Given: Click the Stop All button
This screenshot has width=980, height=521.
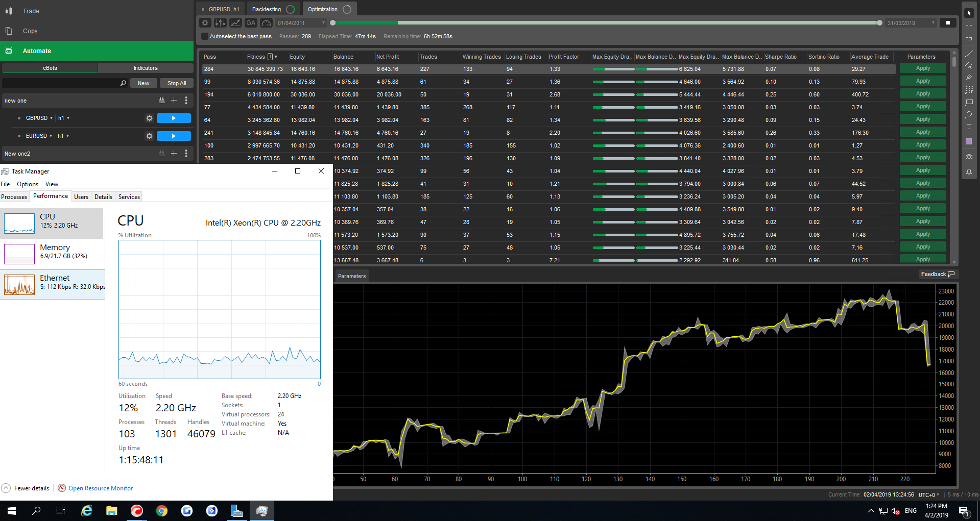Looking at the screenshot, I should click(177, 83).
